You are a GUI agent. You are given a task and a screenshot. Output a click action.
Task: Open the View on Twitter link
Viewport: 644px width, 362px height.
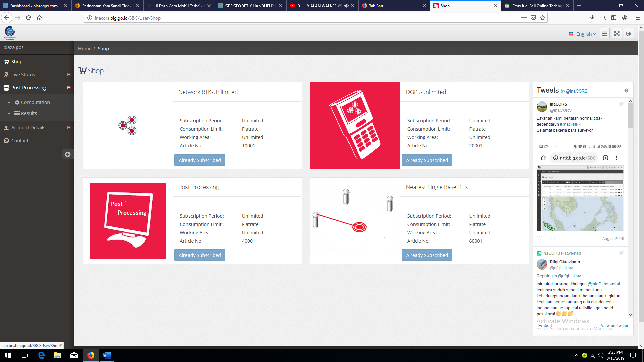pos(614,325)
